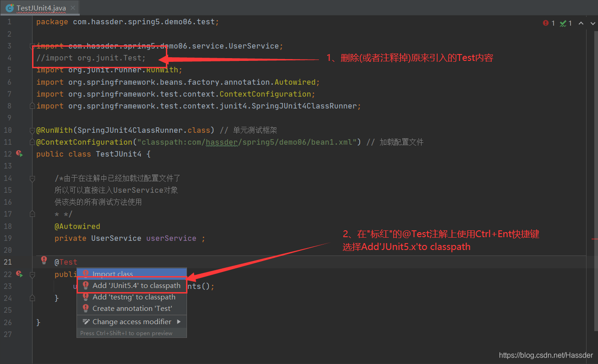Screen dimensions: 598x364
Task: Click the red error count indicator
Action: [x=549, y=23]
